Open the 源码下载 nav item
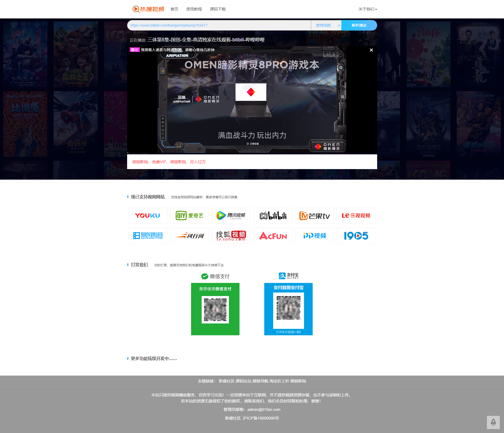Screen dimensions: 504x433 pos(218,9)
